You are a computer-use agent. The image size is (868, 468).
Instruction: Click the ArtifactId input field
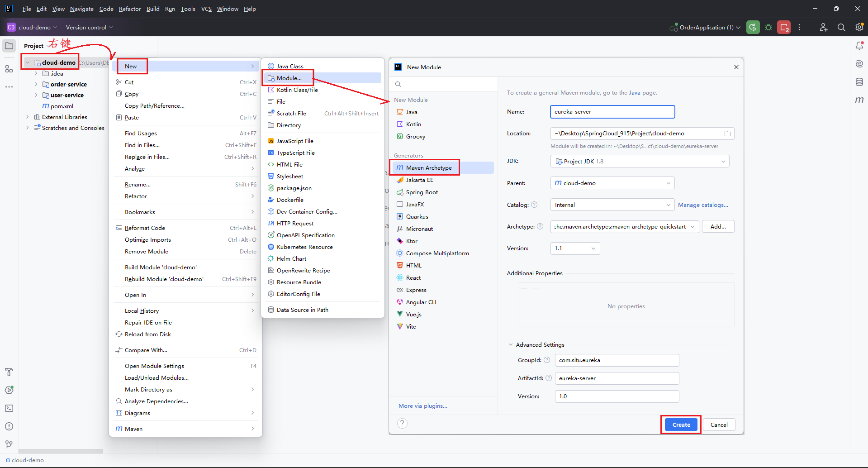click(617, 378)
